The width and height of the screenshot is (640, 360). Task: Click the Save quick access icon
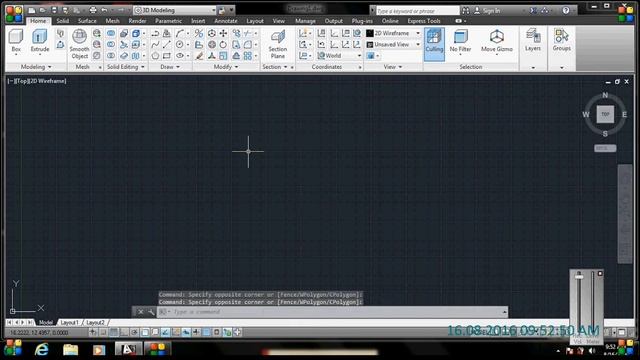53,10
